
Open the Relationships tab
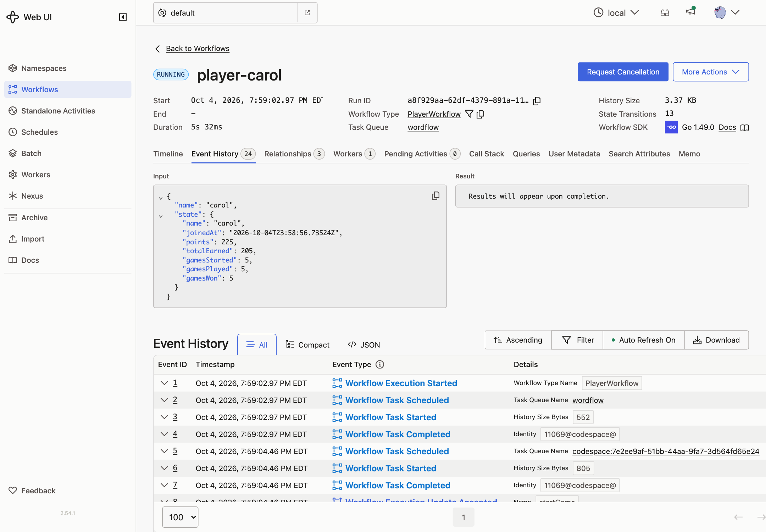294,154
